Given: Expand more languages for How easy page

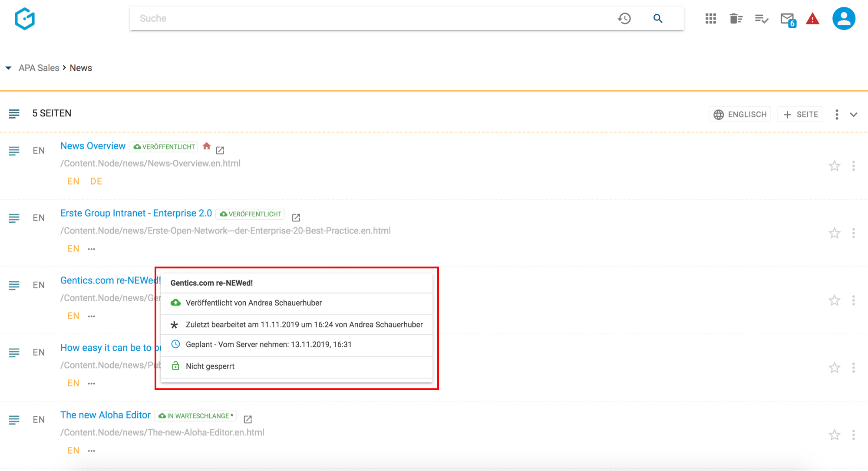Looking at the screenshot, I should 91,384.
